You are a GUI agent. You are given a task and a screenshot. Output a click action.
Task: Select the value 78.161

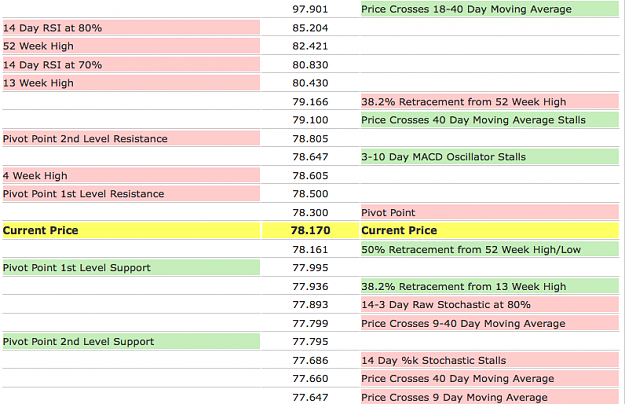point(310,249)
